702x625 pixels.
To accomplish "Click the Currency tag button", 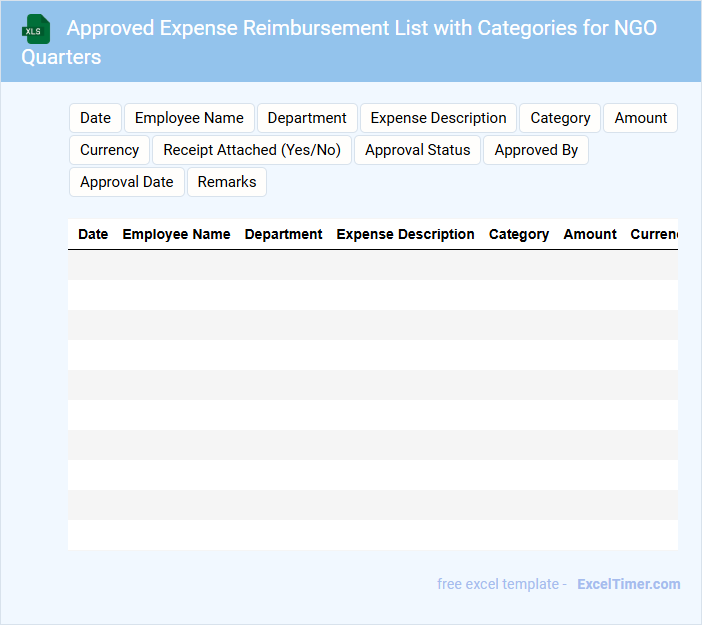I will pyautogui.click(x=109, y=150).
